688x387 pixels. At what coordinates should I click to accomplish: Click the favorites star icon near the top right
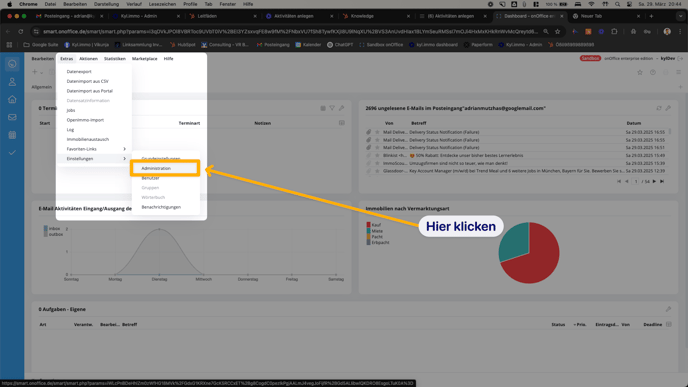pyautogui.click(x=640, y=72)
